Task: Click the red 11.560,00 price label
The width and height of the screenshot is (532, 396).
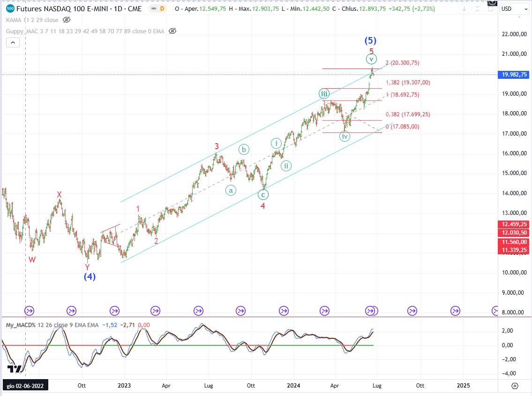Action: pos(514,242)
